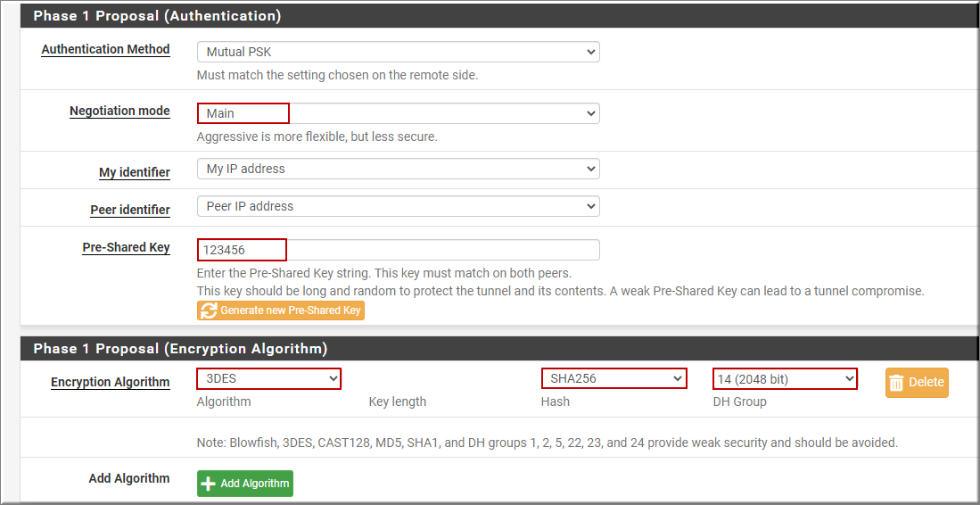Screen dimensions: 980x505
Task: Click the plus icon on Add Algorithm
Action: tap(208, 484)
